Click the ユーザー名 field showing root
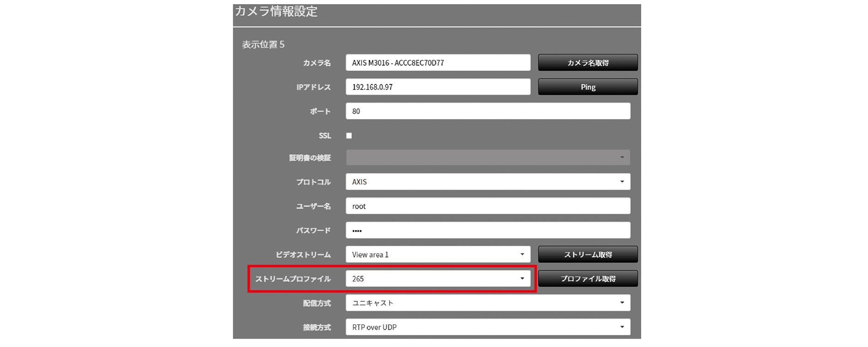868x347 pixels. tap(488, 206)
